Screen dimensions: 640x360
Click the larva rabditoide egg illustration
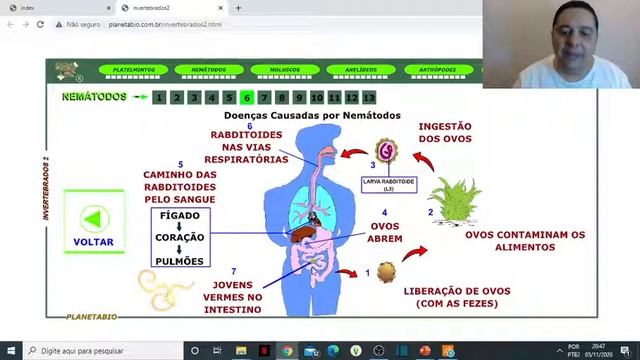[x=386, y=151]
